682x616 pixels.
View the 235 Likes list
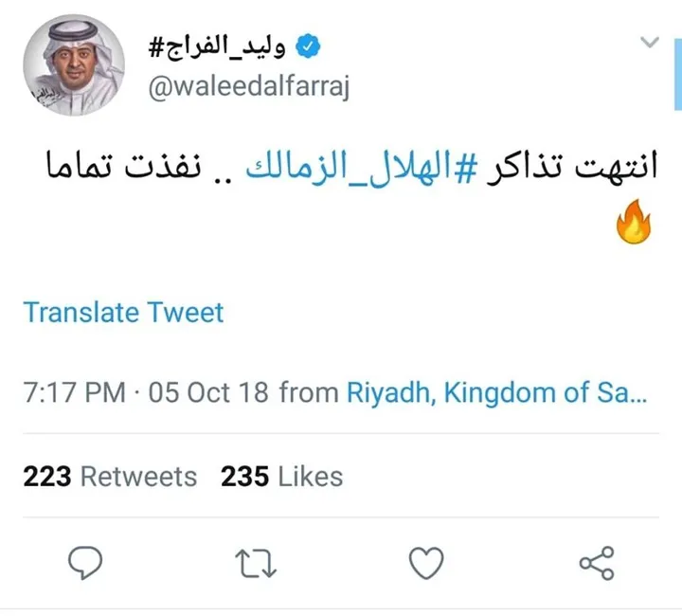pos(281,476)
